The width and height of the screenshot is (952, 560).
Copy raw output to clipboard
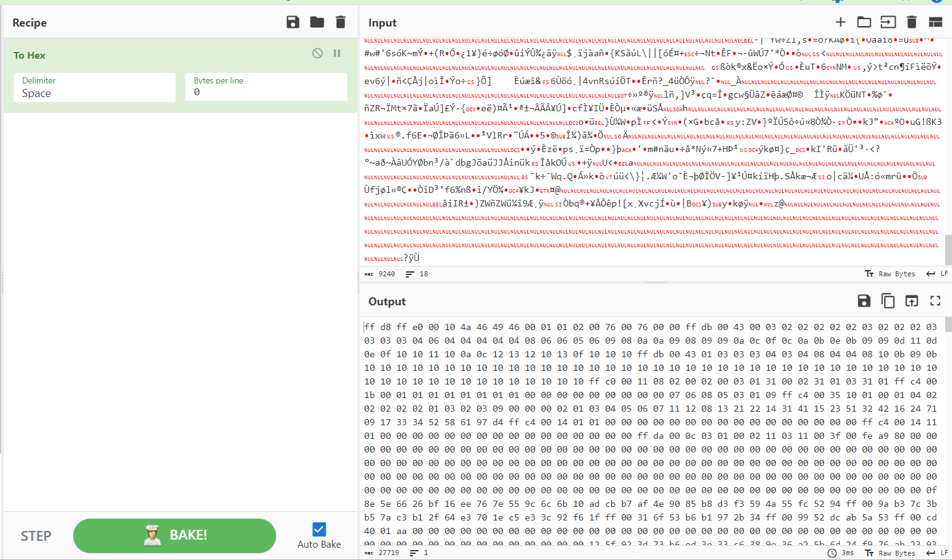pos(888,301)
